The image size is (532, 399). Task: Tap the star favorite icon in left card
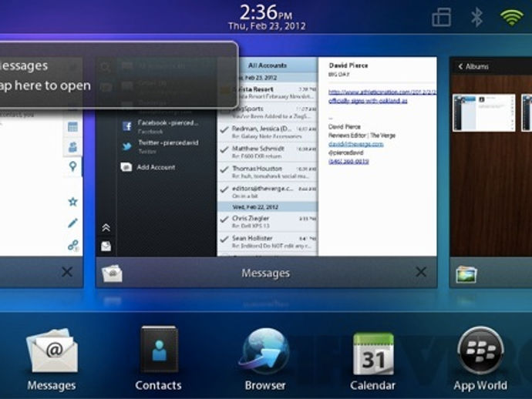[72, 202]
